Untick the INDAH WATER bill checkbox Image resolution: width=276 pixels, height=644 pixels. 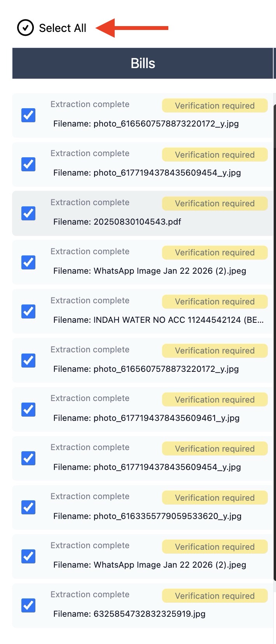(28, 311)
